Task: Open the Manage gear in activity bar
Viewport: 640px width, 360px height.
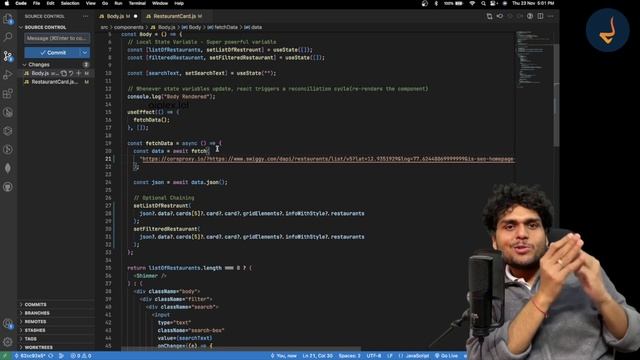Action: point(8,341)
